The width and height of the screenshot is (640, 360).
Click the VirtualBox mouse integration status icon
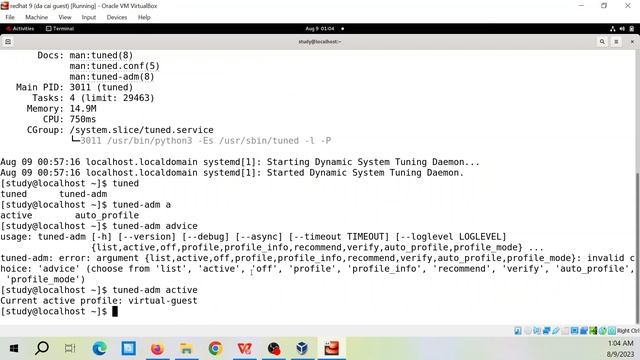[602, 331]
